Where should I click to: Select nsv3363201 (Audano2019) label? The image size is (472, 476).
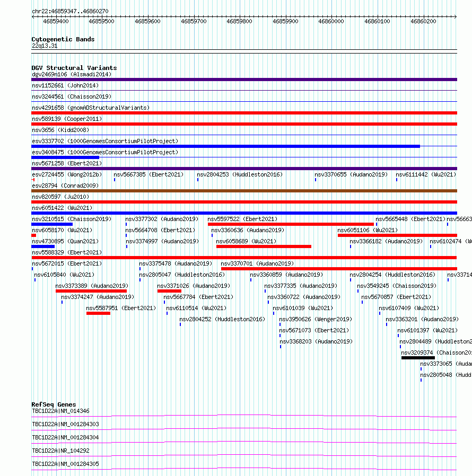(422, 319)
